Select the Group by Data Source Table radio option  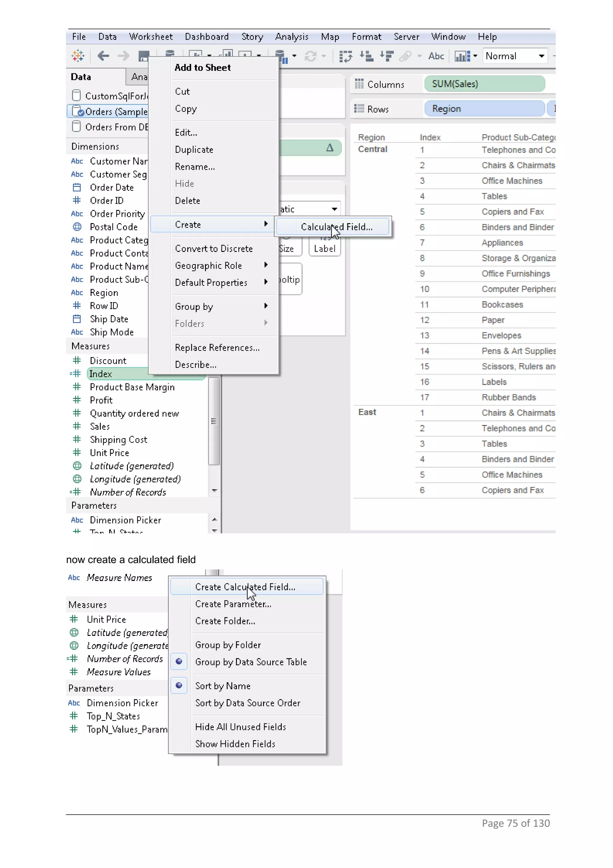click(179, 661)
